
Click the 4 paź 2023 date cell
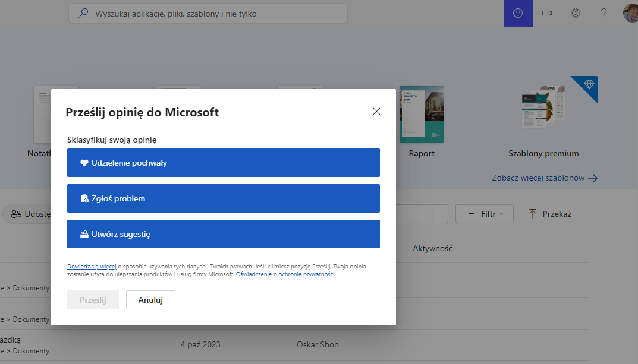coord(200,344)
